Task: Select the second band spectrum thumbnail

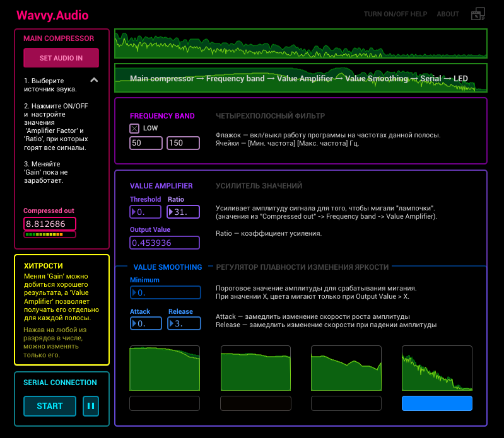Action: 255,368
